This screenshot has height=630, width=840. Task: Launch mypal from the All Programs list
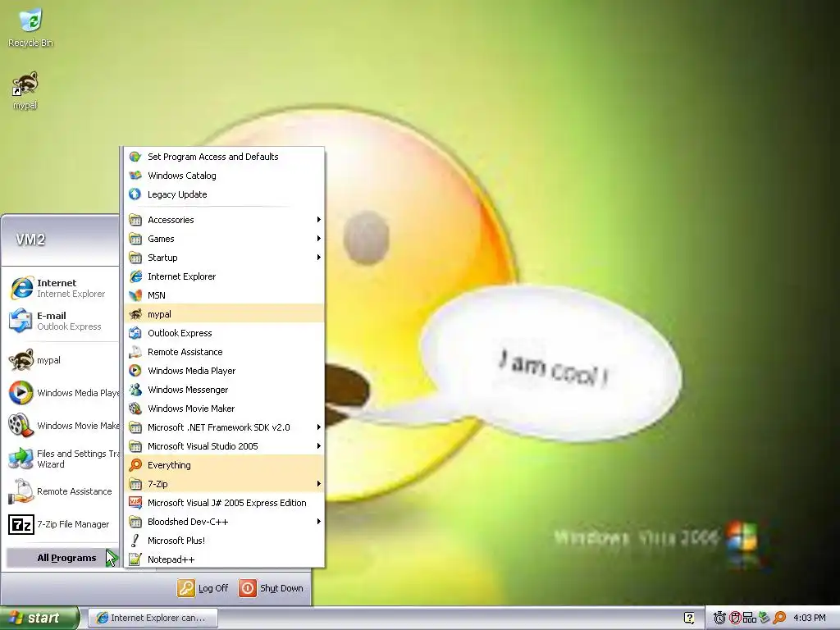(x=225, y=314)
